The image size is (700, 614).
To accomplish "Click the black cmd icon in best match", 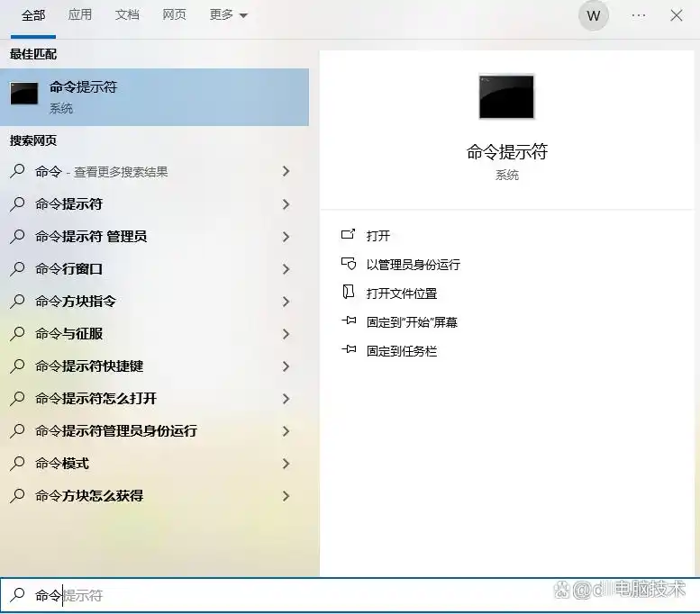I will click(24, 94).
